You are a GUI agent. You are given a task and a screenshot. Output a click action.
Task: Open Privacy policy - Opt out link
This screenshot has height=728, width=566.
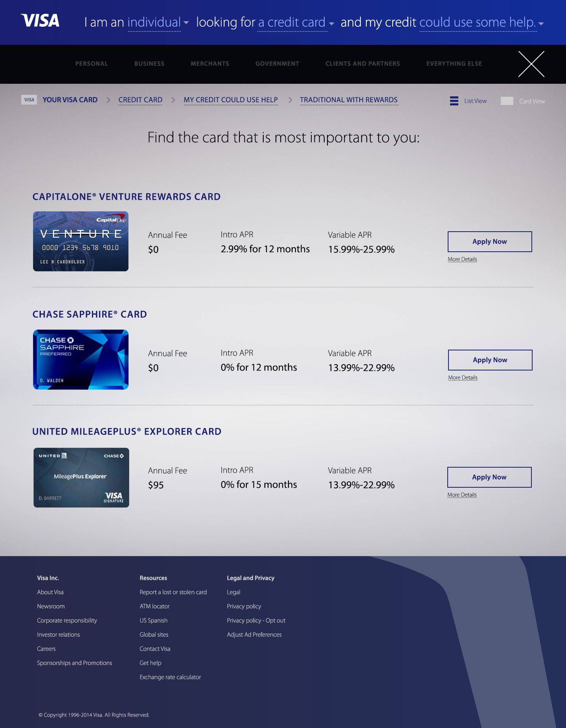coord(256,621)
